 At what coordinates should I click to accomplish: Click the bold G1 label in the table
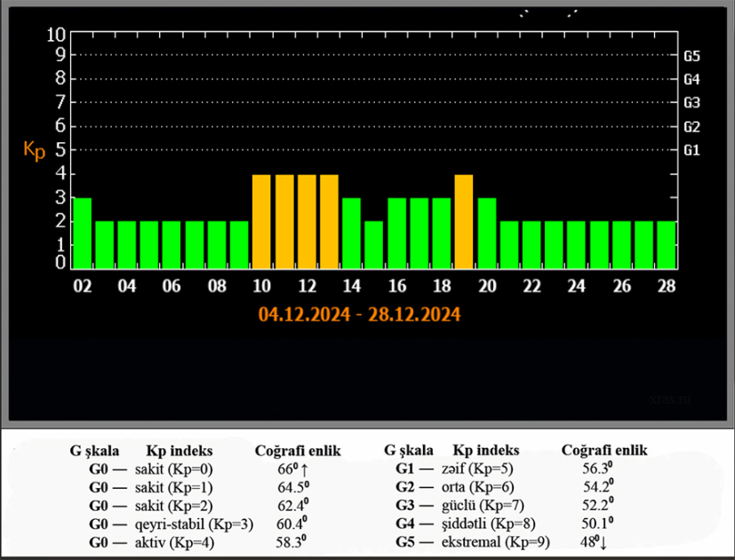click(405, 468)
